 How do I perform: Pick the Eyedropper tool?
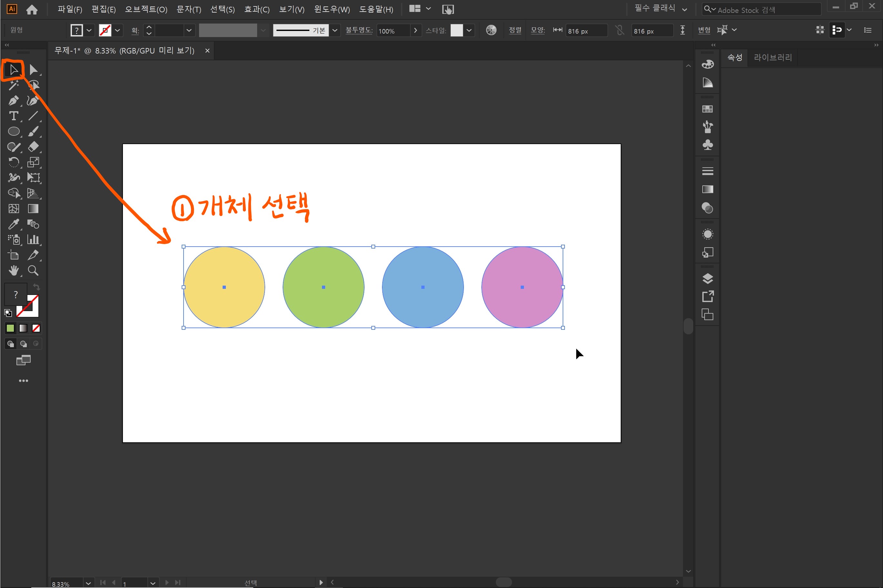(14, 224)
